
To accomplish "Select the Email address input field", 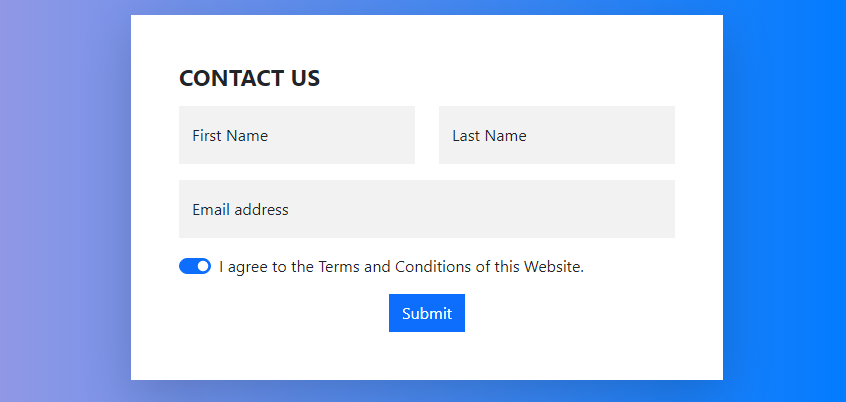I will click(427, 209).
